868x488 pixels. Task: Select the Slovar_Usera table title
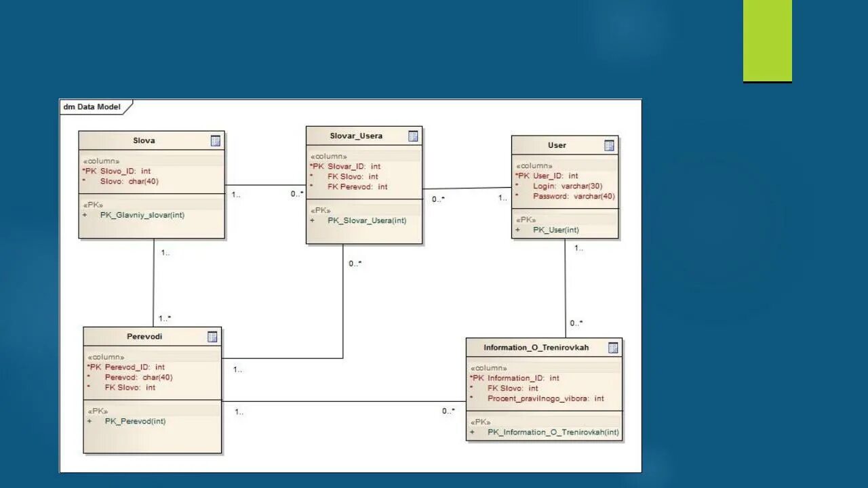coord(356,136)
